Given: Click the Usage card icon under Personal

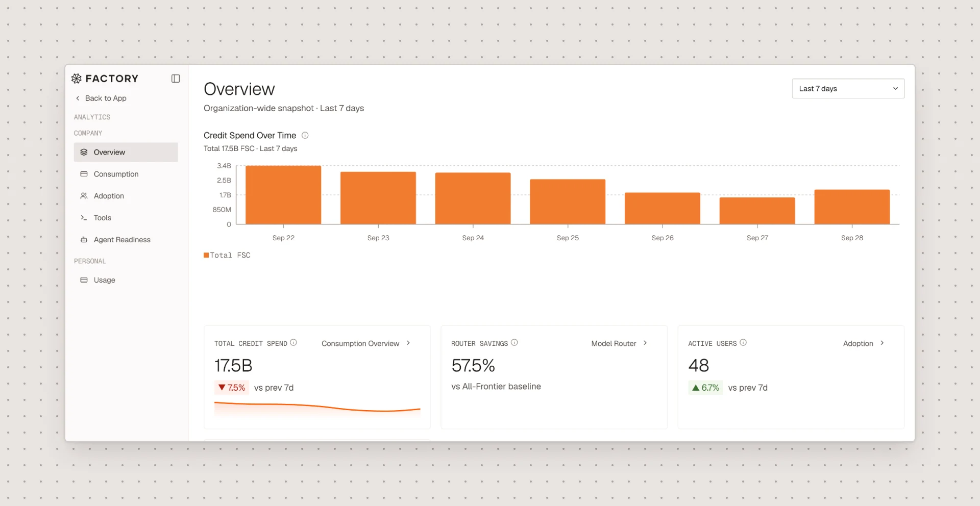Looking at the screenshot, I should [x=84, y=280].
